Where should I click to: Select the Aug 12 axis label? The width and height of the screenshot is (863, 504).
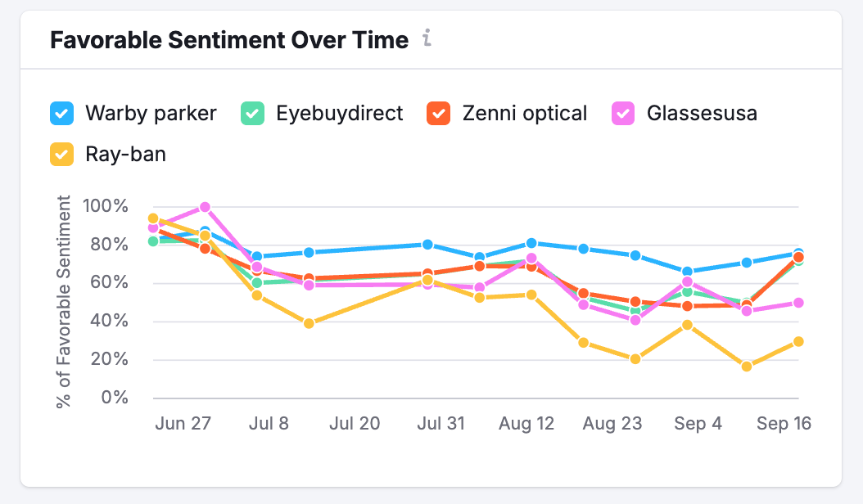[x=526, y=424]
